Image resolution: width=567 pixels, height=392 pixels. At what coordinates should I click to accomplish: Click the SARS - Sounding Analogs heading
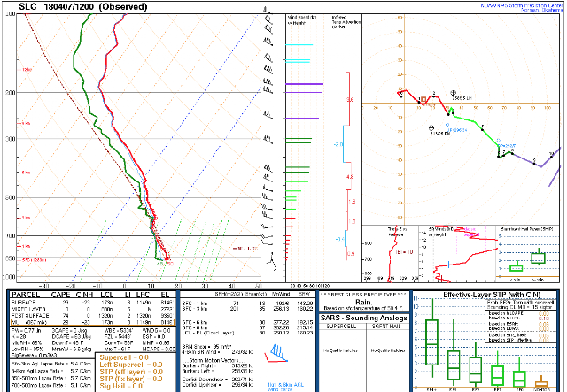[x=364, y=318]
